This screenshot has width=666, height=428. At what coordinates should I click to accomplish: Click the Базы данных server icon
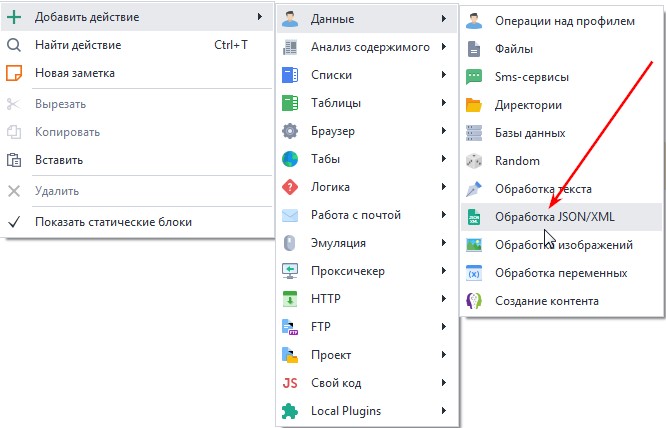[x=474, y=133]
